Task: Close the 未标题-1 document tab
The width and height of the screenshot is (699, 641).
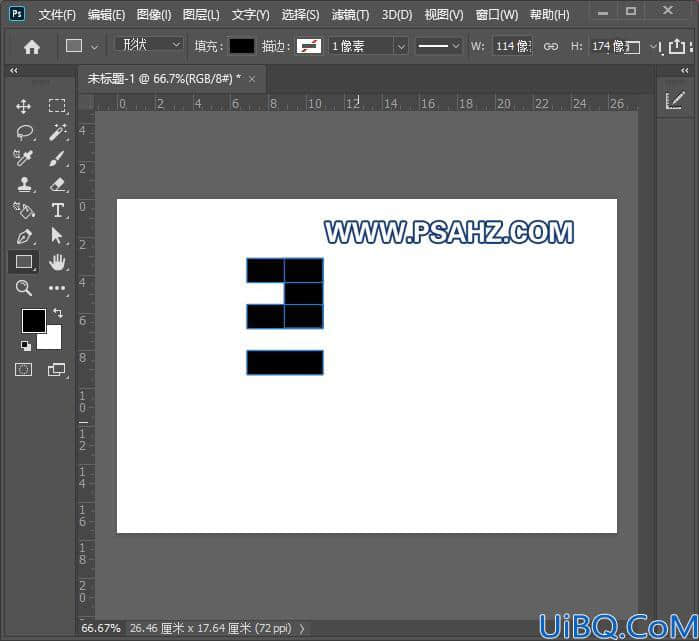Action: (x=252, y=79)
